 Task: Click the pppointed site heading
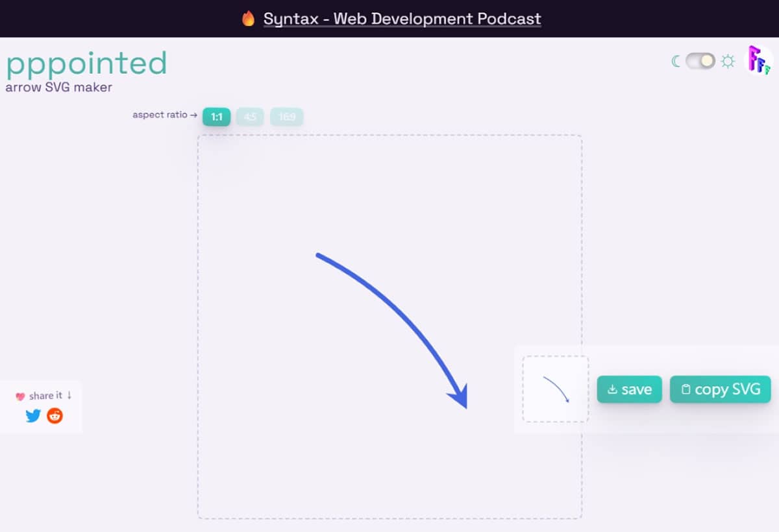click(86, 62)
